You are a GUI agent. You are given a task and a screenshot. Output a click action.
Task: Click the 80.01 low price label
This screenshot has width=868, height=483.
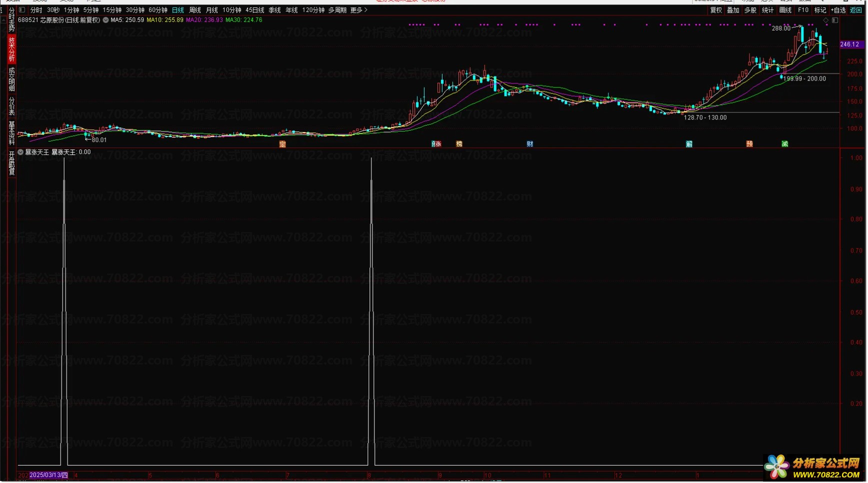99,140
